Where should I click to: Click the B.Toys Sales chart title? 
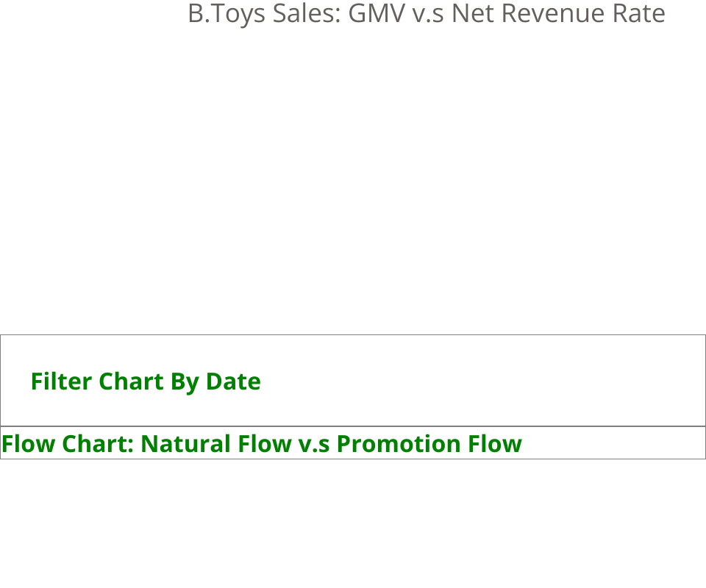(x=426, y=14)
